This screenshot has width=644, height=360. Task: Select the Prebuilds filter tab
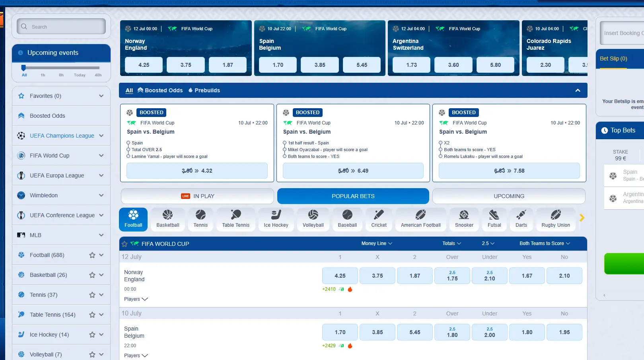click(x=204, y=90)
